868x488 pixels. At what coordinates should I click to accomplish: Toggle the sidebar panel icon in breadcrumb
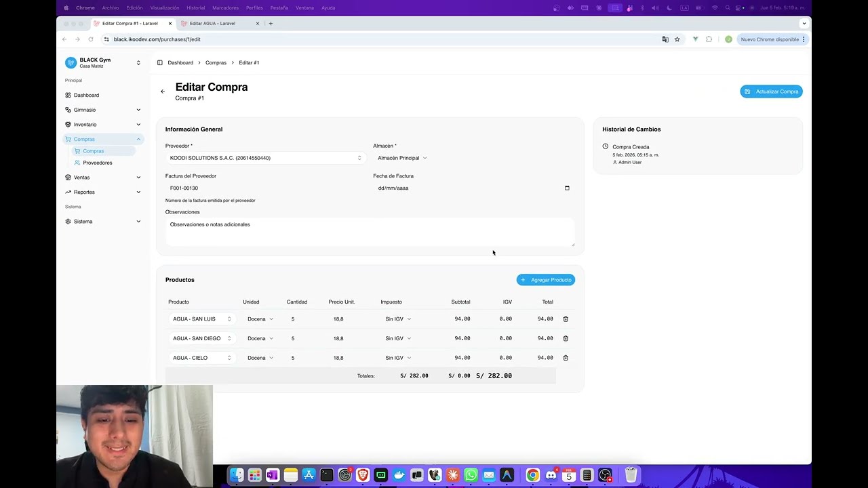(x=160, y=62)
